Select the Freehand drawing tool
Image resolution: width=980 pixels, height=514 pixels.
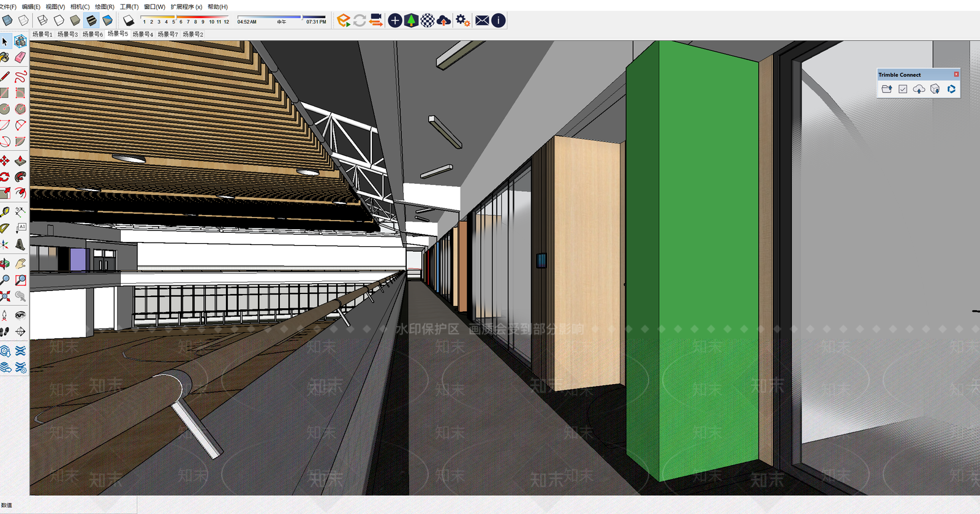point(20,77)
